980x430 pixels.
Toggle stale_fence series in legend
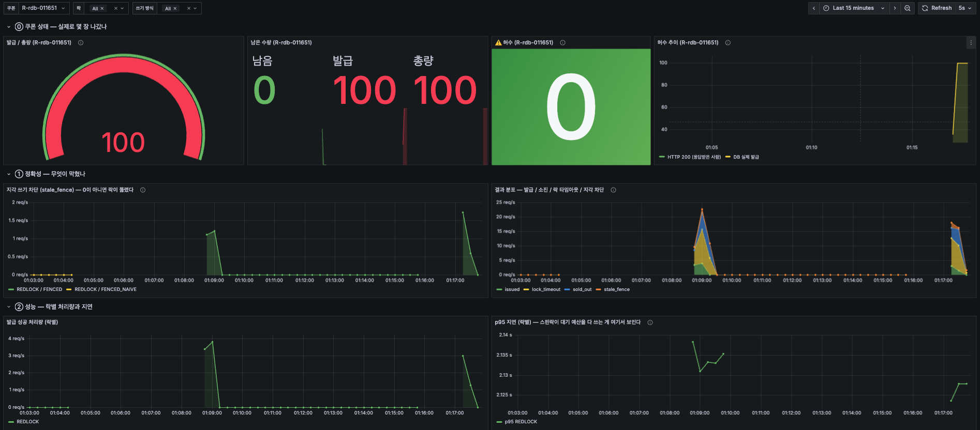click(617, 289)
